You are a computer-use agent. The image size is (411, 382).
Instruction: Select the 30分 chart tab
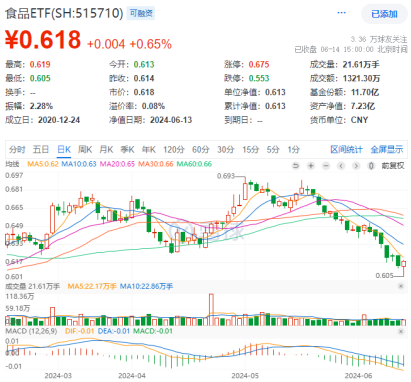coord(226,149)
